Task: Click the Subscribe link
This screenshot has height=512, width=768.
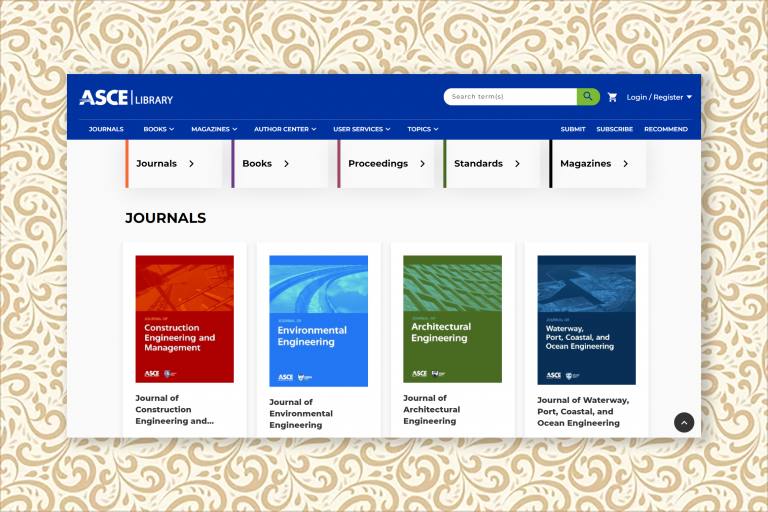Action: pyautogui.click(x=615, y=129)
